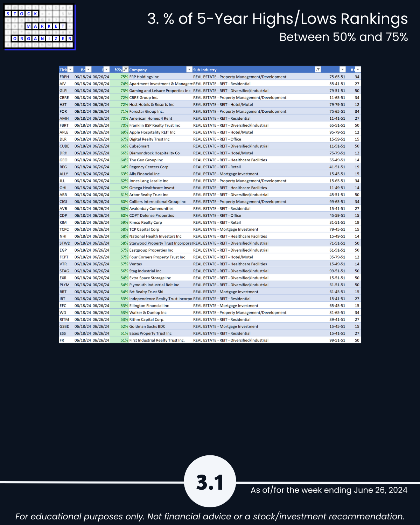
Task: Select the 'Kimco Realty Corp' cell
Action: [161, 222]
